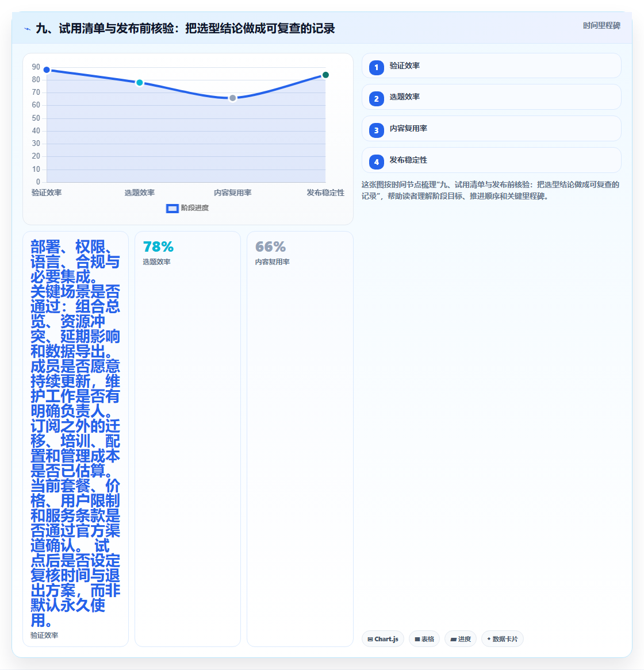Click the 内容复用率 gray data point
This screenshot has height=670, width=644.
(x=233, y=98)
